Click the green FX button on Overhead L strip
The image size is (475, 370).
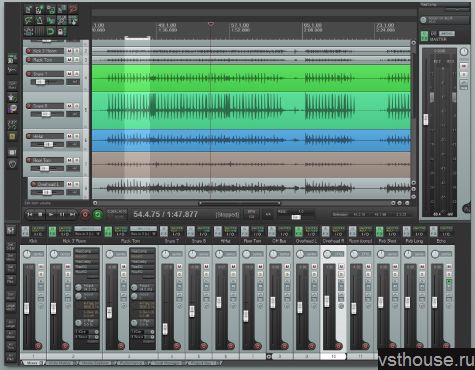(x=299, y=231)
